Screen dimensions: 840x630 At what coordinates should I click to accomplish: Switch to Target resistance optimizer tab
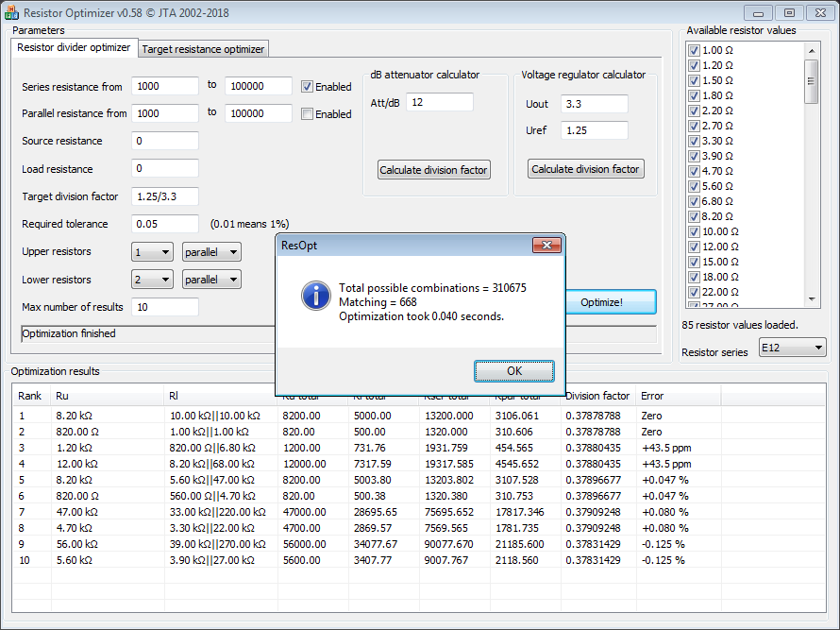click(204, 49)
